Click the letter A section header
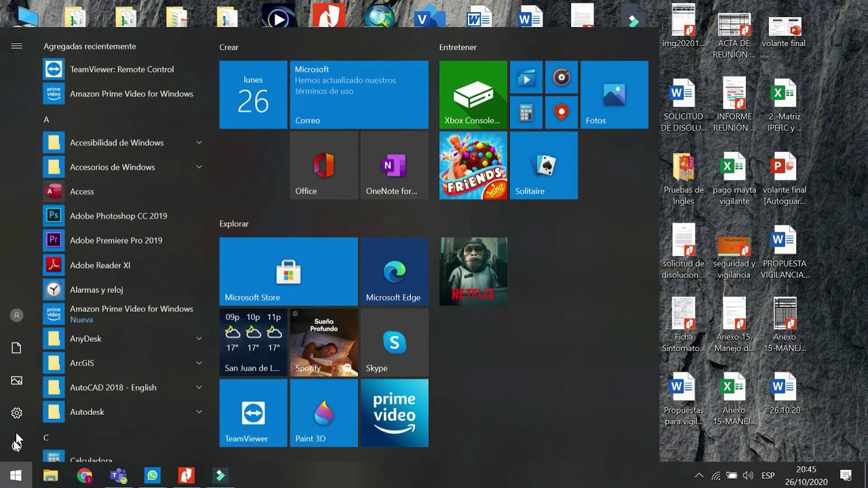Viewport: 868px width, 488px height. (46, 119)
